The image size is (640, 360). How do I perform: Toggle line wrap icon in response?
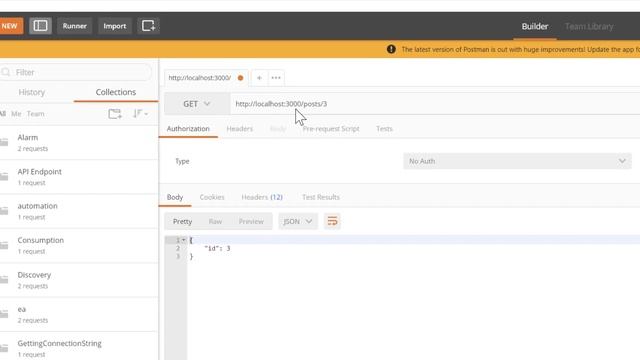click(332, 221)
